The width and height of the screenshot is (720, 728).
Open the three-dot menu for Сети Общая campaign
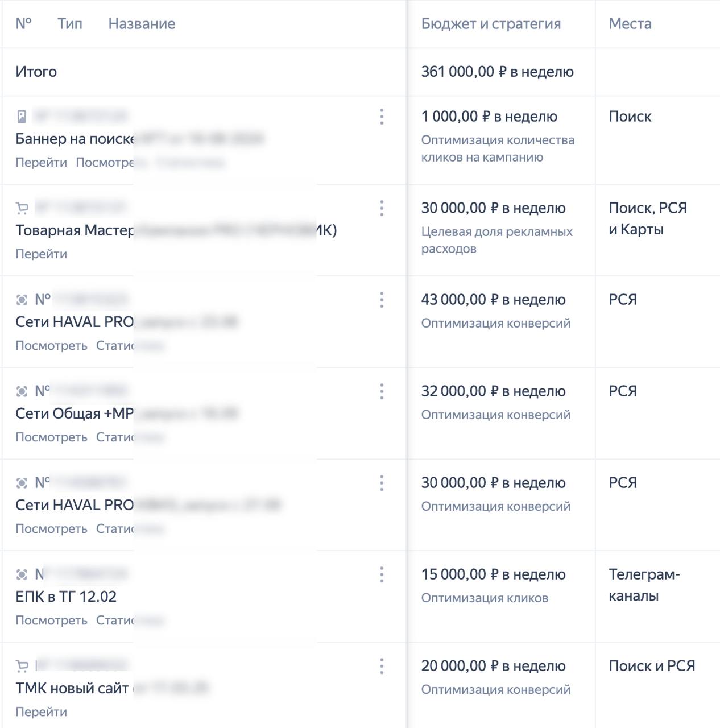coord(382,391)
